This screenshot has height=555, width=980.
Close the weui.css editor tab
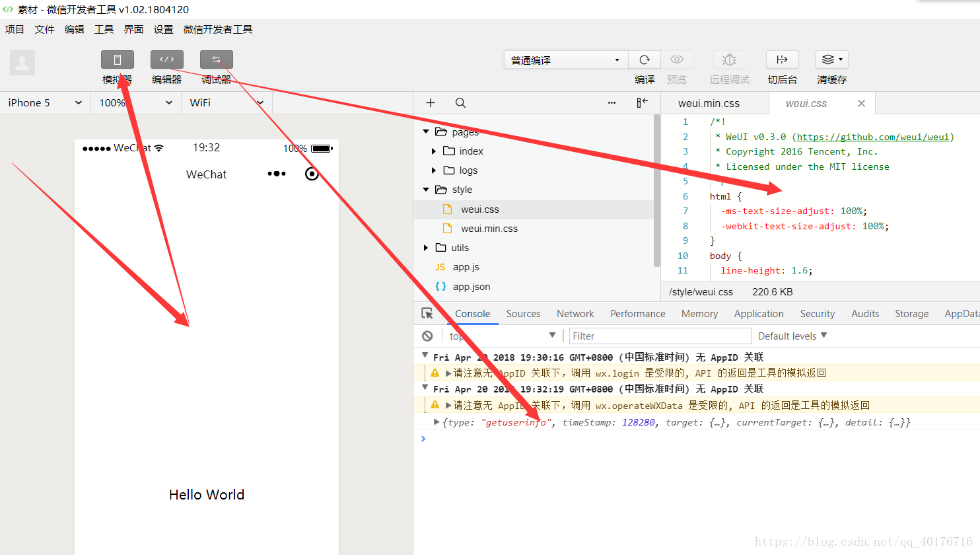point(861,103)
